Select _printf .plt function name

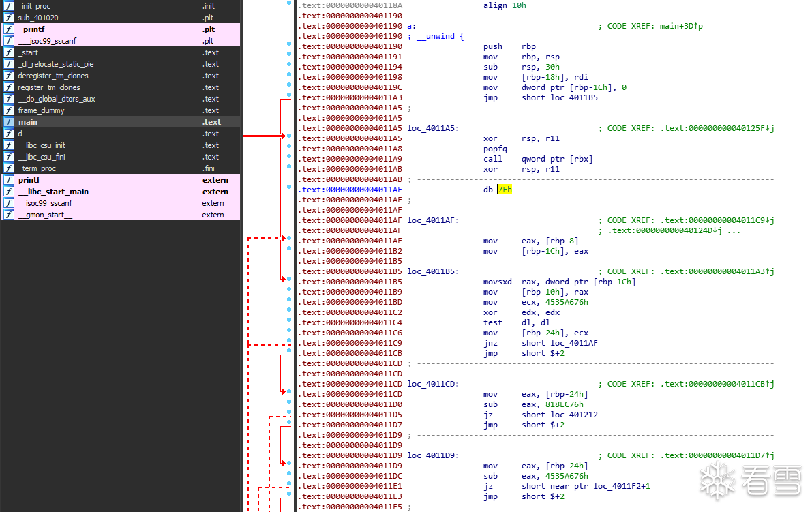tap(31, 29)
